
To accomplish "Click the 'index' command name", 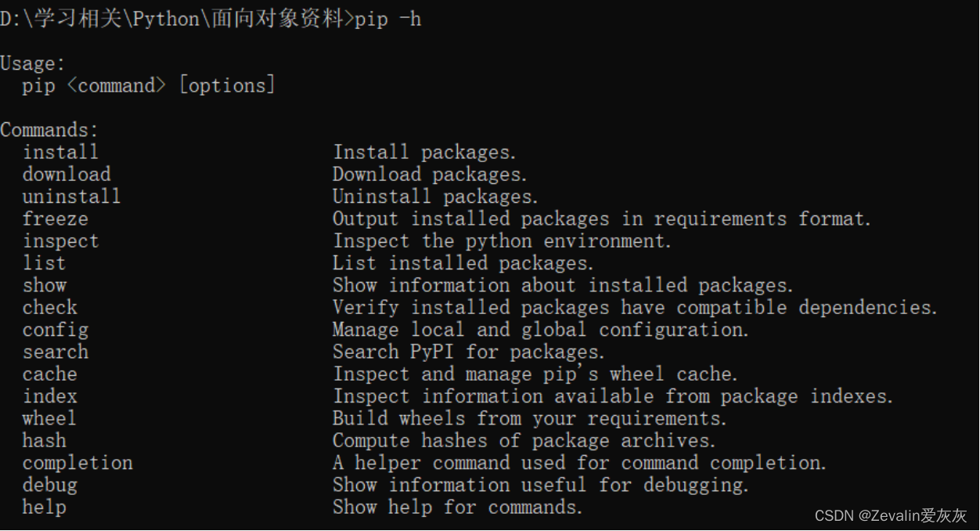I will pos(49,396).
